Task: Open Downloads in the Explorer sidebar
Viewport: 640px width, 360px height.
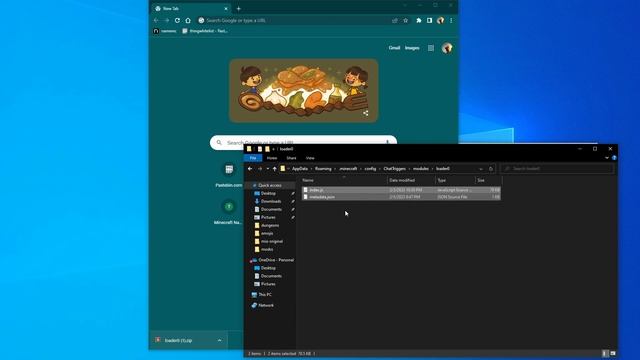Action: click(271, 202)
